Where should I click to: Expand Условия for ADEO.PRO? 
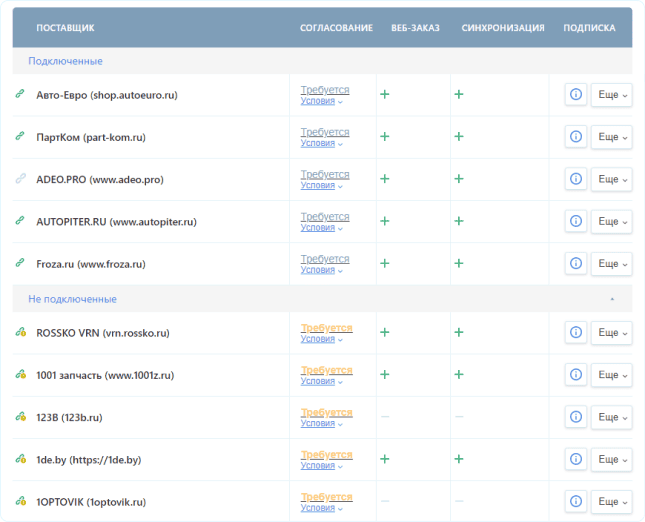[x=321, y=186]
